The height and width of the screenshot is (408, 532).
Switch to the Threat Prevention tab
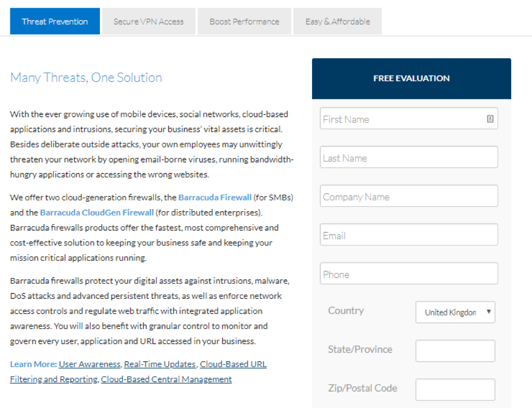pyautogui.click(x=55, y=22)
